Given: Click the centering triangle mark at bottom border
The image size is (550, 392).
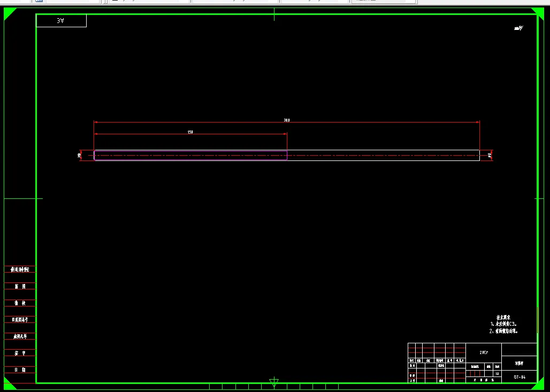Looking at the screenshot, I should (274, 382).
